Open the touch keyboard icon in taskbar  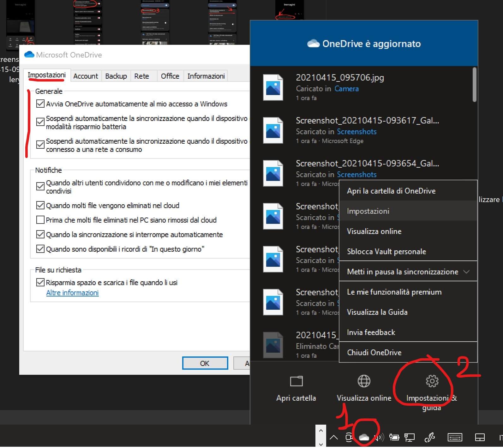pyautogui.click(x=455, y=437)
